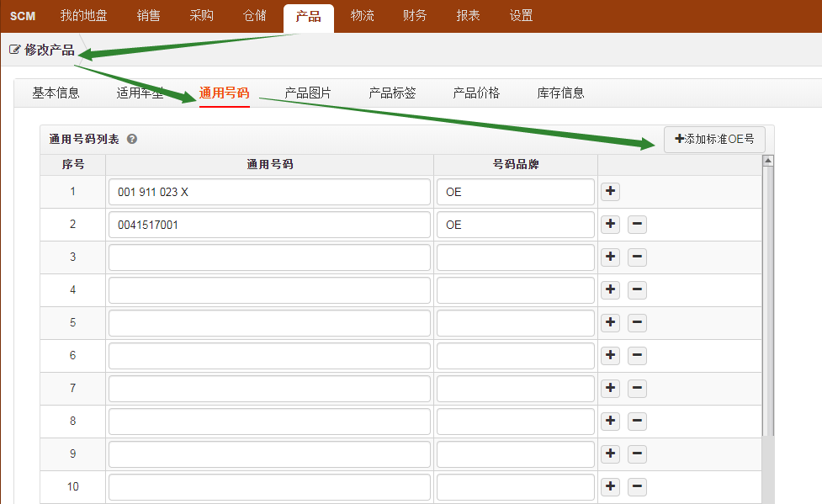Focus the 0041517001 number field
Image resolution: width=822 pixels, height=504 pixels.
pos(269,225)
